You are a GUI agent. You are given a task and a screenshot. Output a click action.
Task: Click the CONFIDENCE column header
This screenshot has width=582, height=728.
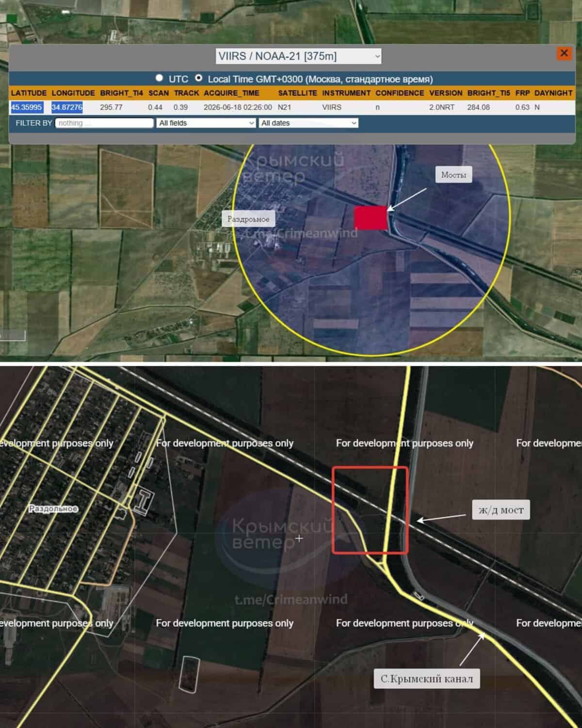[400, 93]
